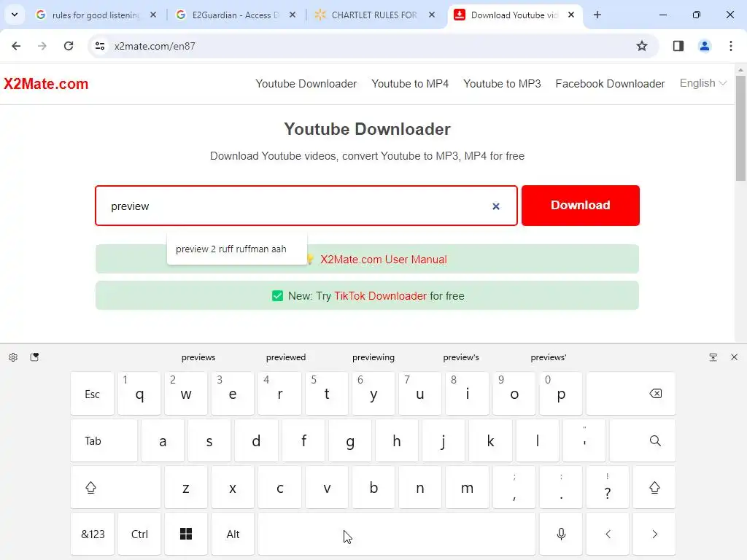The image size is (747, 560).
Task: Tap the right arrow key
Action: point(654,534)
